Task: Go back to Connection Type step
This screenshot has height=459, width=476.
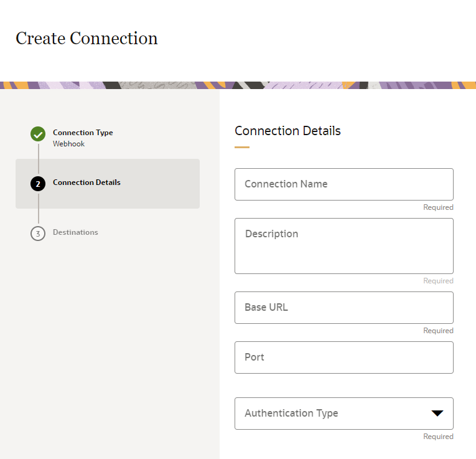Action: 83,133
